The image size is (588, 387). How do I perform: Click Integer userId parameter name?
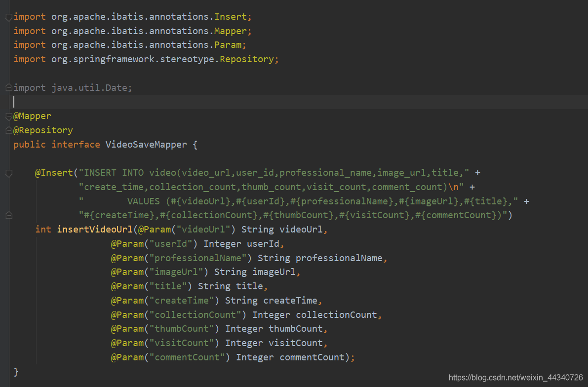pos(263,244)
